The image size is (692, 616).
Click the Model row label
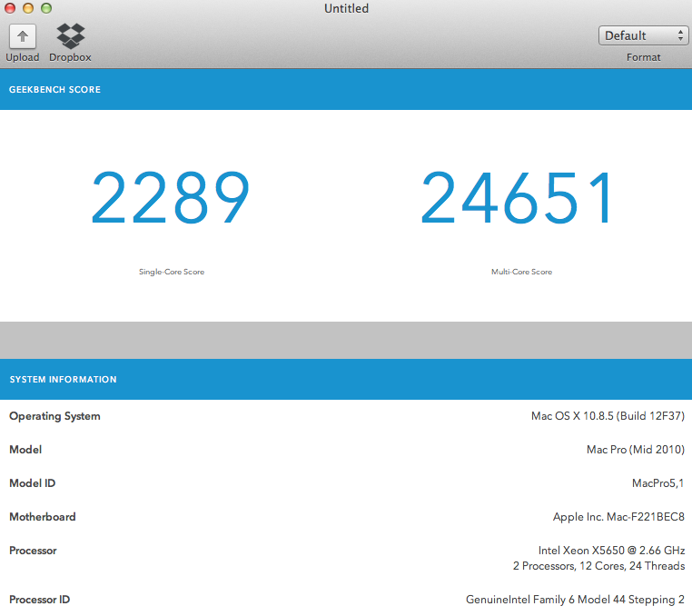tap(25, 450)
